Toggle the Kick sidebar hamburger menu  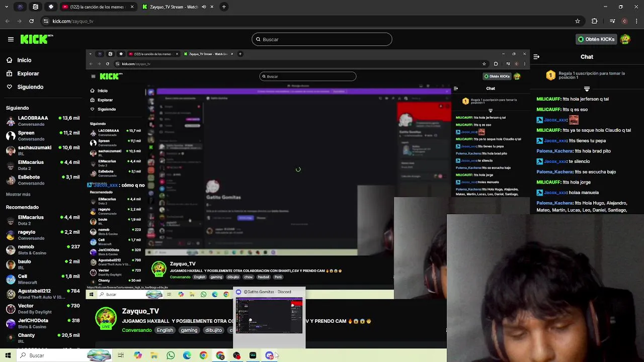11,39
